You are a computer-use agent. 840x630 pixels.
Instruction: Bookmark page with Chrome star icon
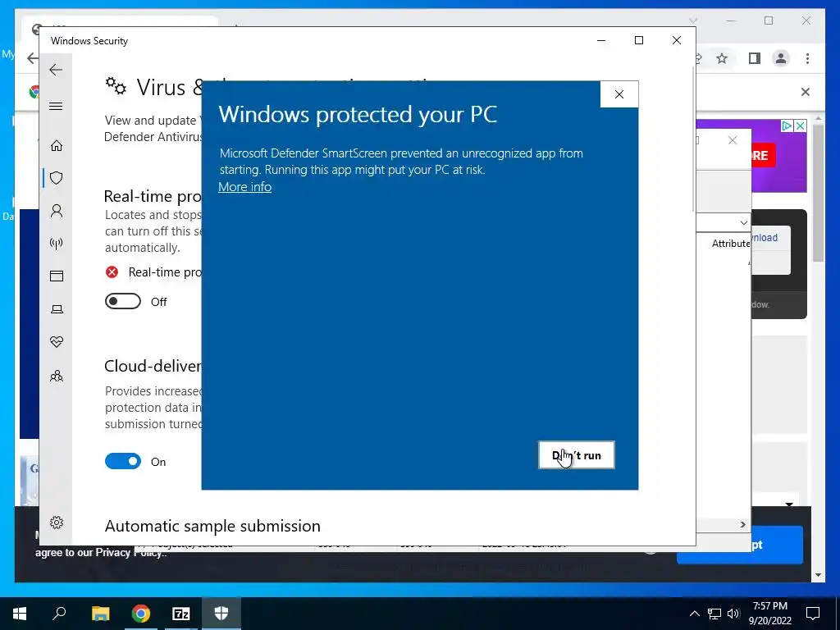722,58
